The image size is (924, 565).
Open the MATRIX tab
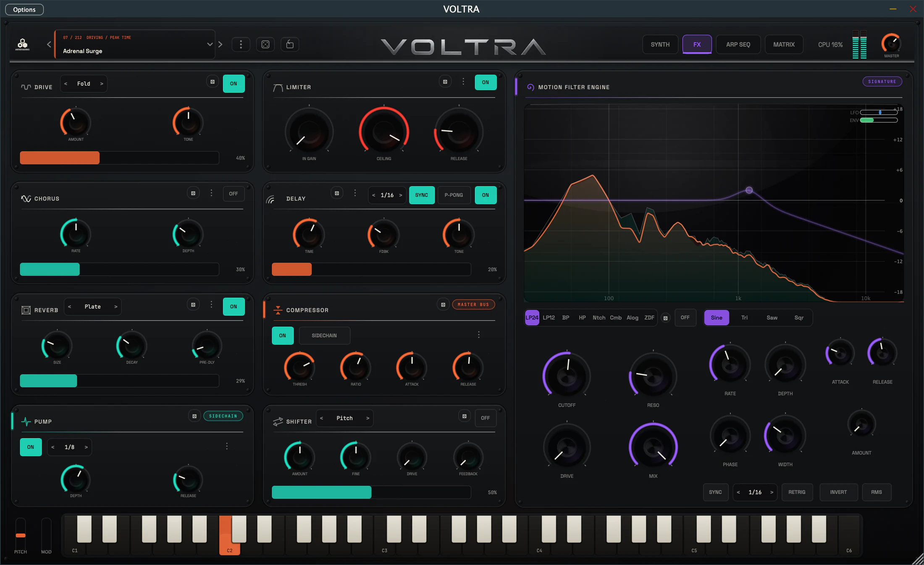pyautogui.click(x=784, y=45)
